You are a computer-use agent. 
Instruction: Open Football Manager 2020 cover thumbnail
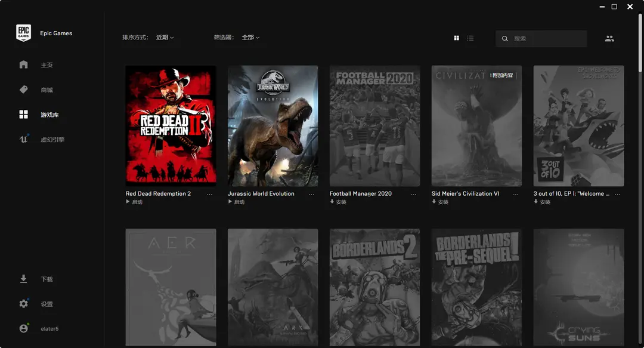(x=374, y=126)
